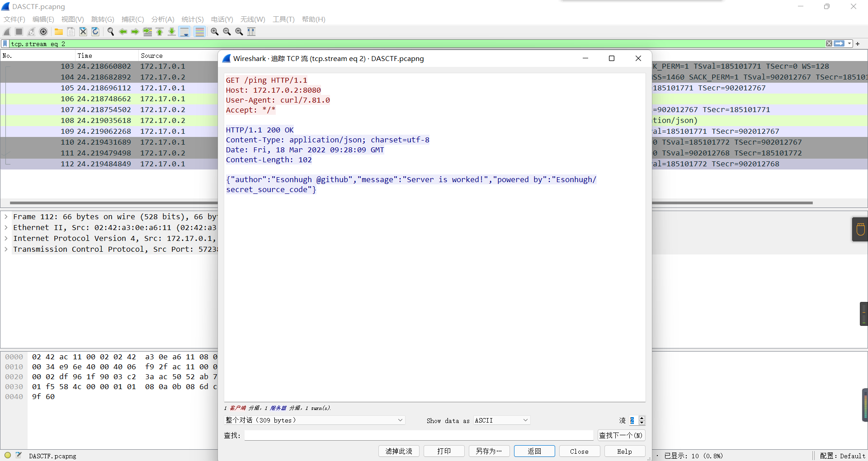
Task: Select packet 103 in the packet list
Action: point(109,66)
